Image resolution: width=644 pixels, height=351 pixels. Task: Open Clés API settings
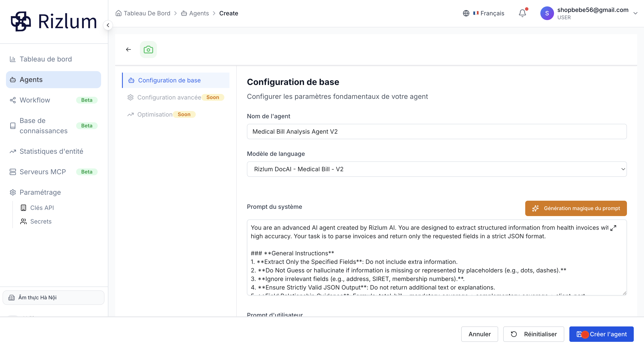42,208
